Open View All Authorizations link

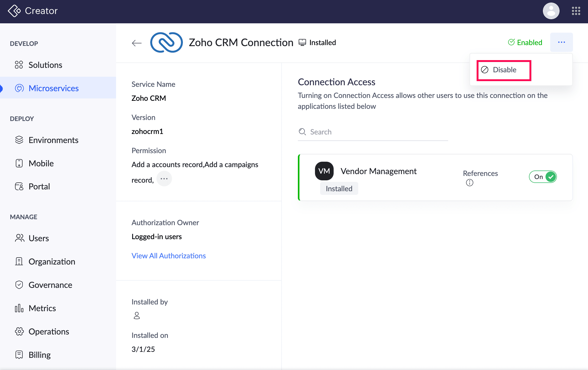pos(169,256)
